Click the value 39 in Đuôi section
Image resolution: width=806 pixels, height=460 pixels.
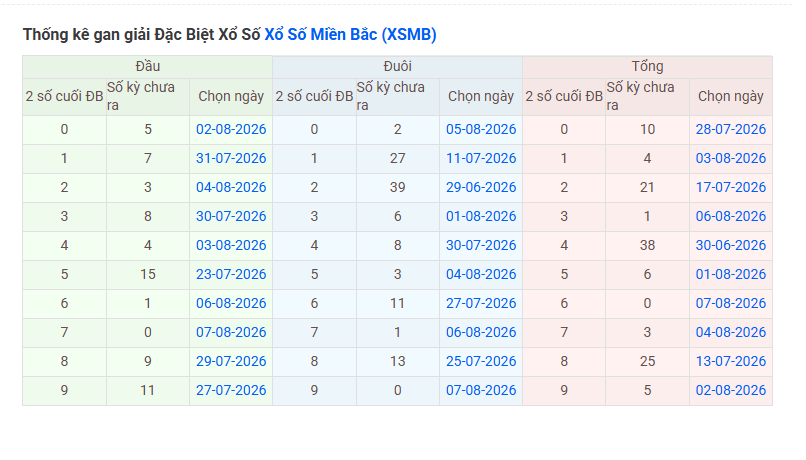pyautogui.click(x=397, y=187)
